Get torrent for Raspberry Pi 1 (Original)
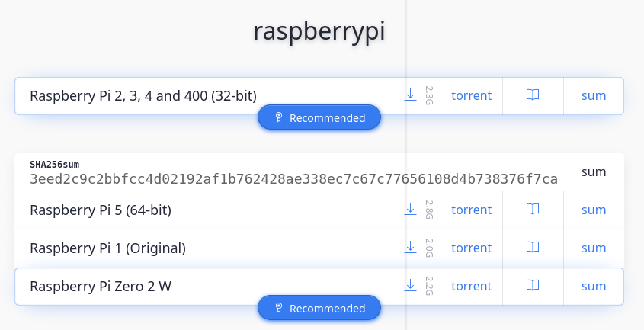This screenshot has height=330, width=644. point(472,248)
